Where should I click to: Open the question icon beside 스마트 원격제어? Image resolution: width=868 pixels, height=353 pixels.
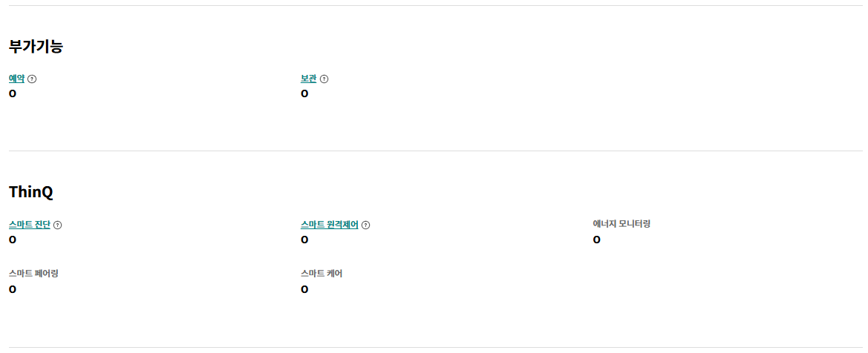point(365,225)
